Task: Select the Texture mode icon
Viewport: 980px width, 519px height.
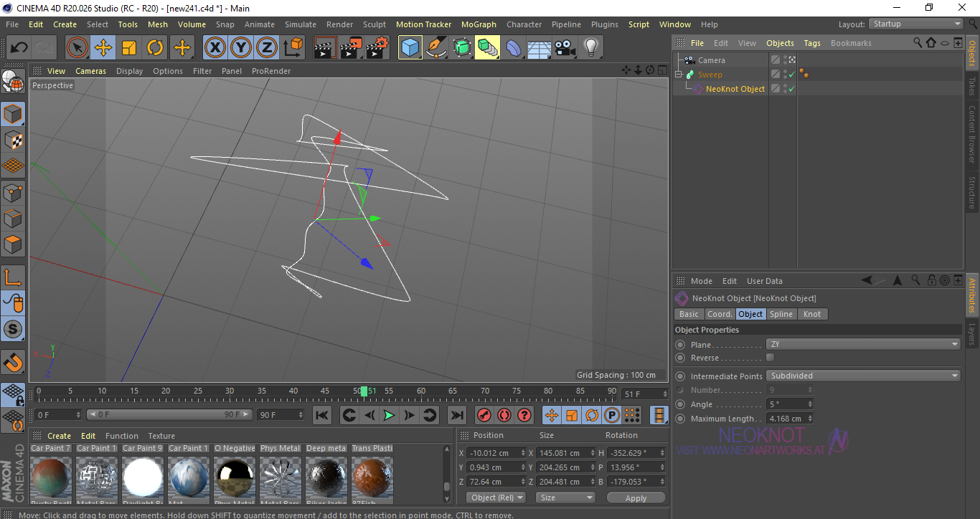Action: [14, 140]
